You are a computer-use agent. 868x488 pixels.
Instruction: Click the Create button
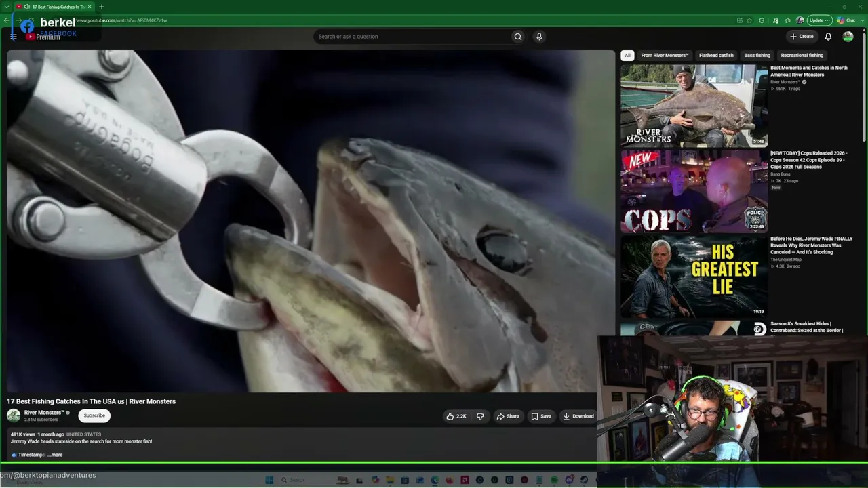pyautogui.click(x=802, y=37)
